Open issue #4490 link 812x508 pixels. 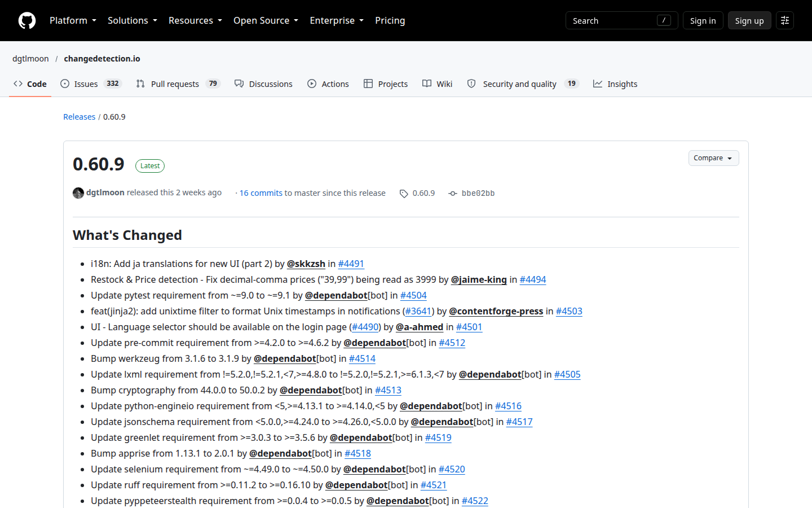point(365,327)
